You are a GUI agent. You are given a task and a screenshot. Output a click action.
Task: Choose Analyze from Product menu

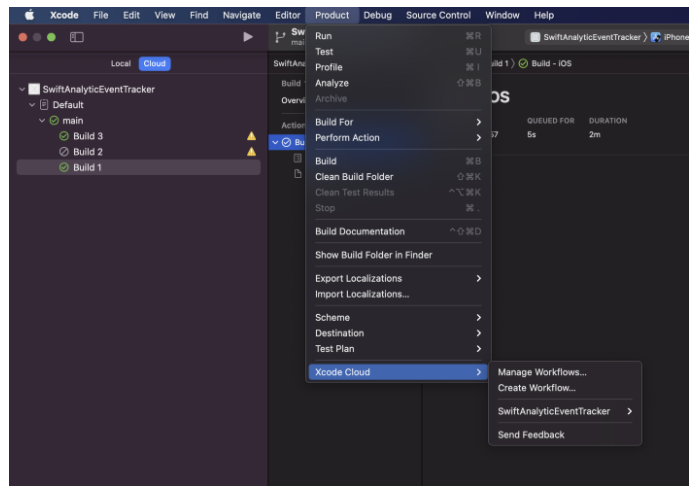coord(398,83)
